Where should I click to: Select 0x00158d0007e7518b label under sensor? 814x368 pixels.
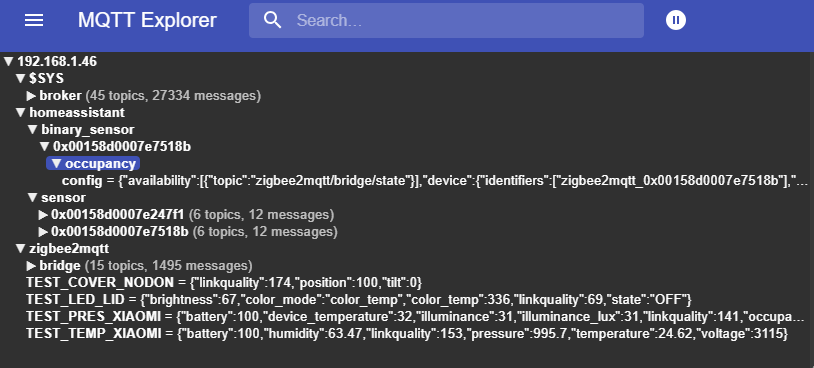click(x=119, y=231)
